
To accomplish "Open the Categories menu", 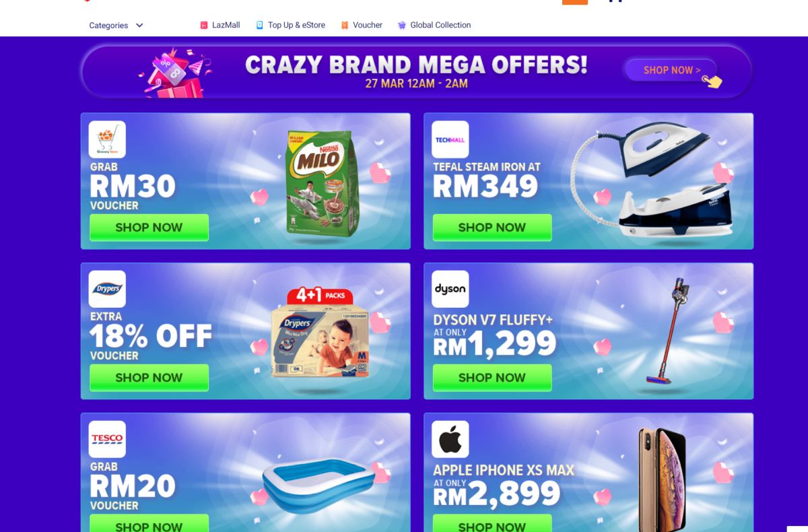I will point(116,26).
